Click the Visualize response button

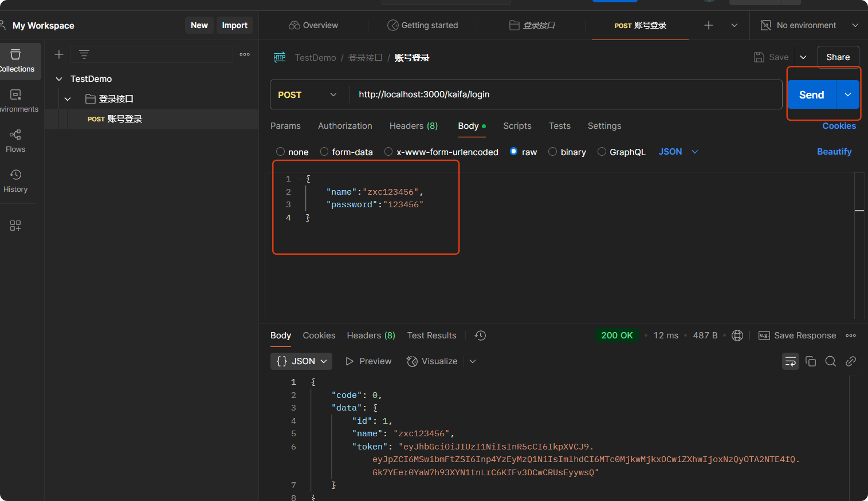click(432, 361)
